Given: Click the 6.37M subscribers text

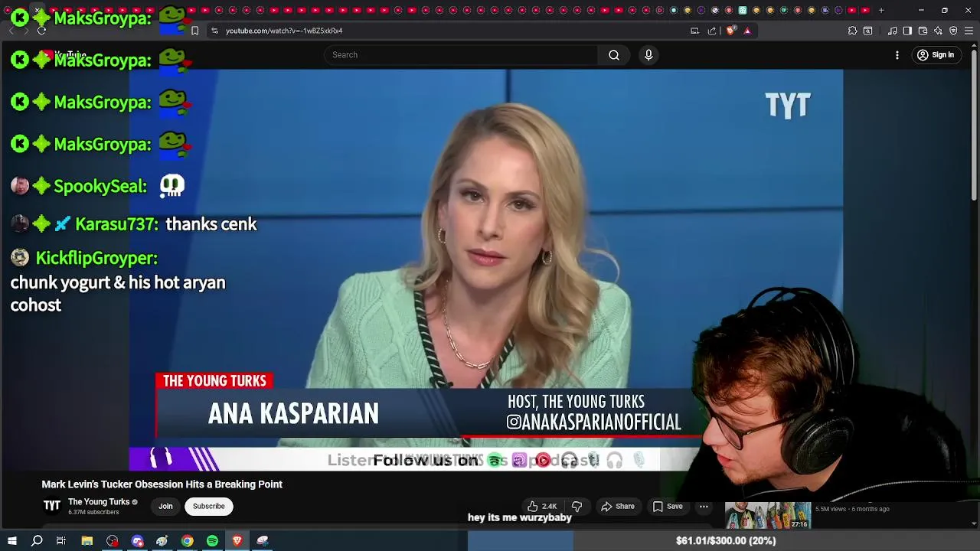Looking at the screenshot, I should click(x=93, y=512).
